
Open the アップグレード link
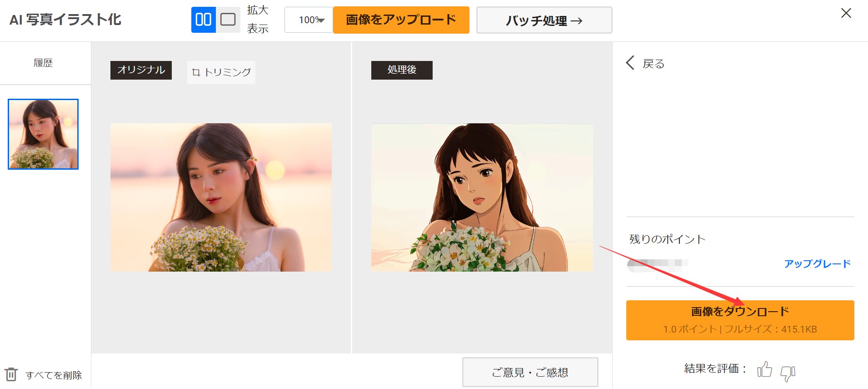817,264
